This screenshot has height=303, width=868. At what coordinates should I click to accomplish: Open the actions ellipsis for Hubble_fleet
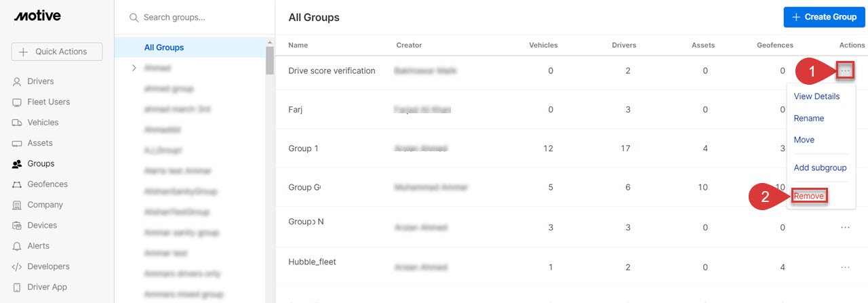click(845, 267)
